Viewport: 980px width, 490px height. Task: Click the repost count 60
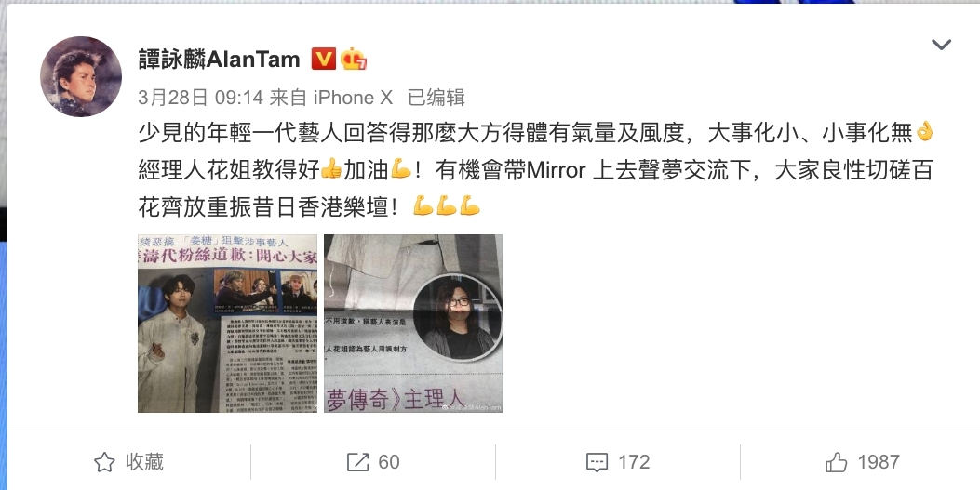pyautogui.click(x=389, y=462)
